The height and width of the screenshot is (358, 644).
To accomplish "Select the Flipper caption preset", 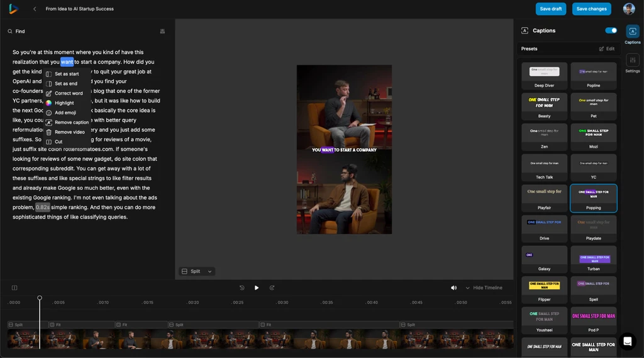I will pos(544,289).
